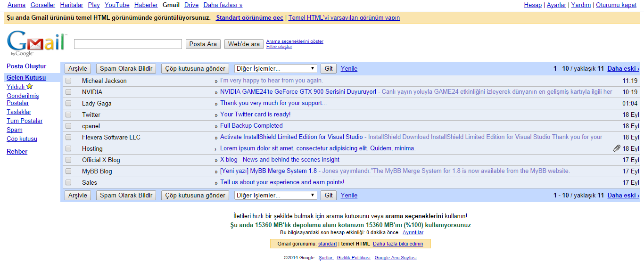Click the Filtre oluştur link
The width and height of the screenshot is (644, 262).
tap(279, 47)
